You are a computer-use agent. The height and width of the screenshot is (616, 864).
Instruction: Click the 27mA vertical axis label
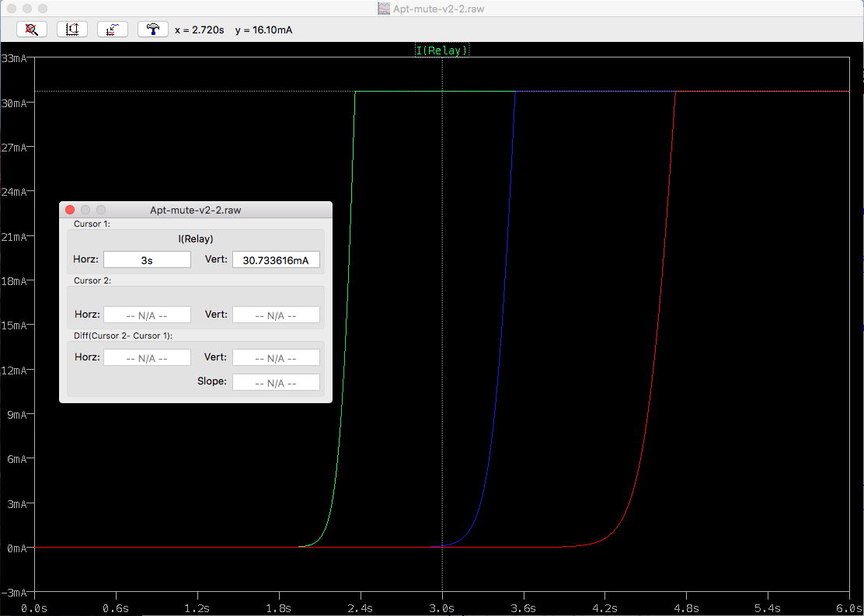coord(14,148)
